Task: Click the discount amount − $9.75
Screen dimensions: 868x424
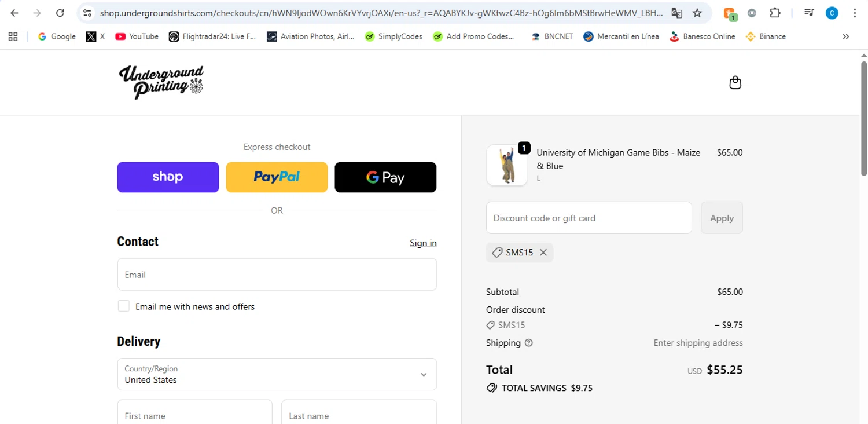Action: (x=729, y=325)
